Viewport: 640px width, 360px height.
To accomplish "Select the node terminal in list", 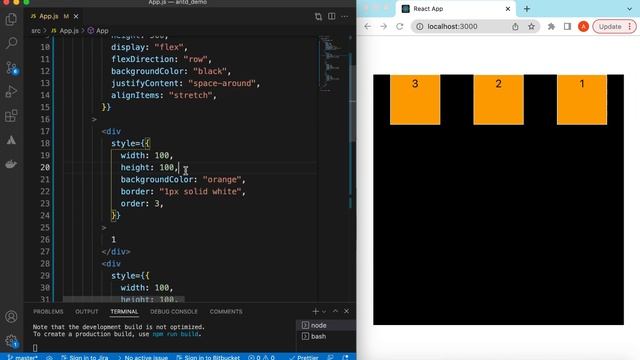I will pos(325,325).
